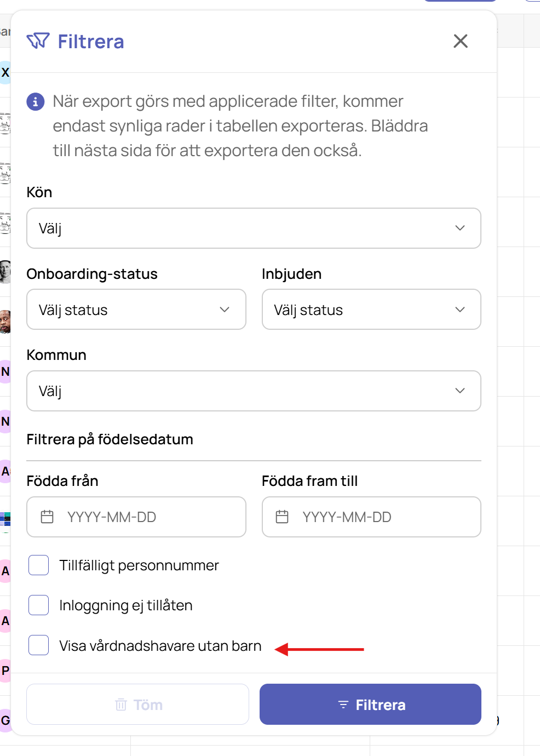Click the filter lines icon on Filtrera button

click(343, 705)
